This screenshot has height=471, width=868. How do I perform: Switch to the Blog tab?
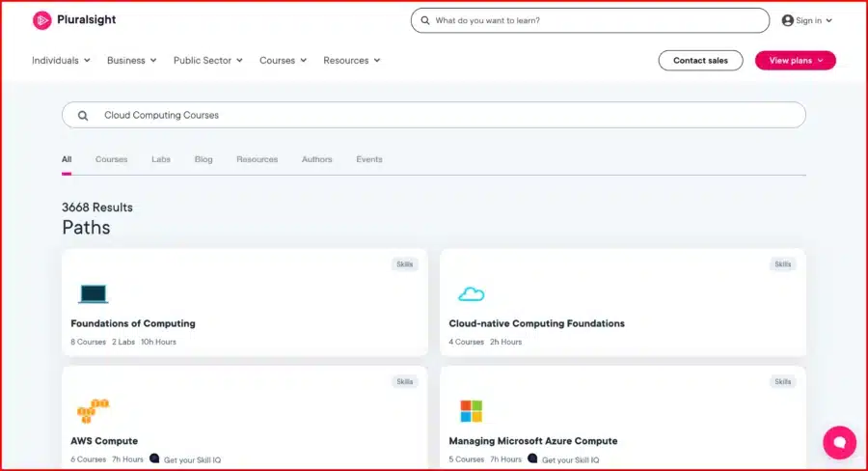pyautogui.click(x=203, y=159)
